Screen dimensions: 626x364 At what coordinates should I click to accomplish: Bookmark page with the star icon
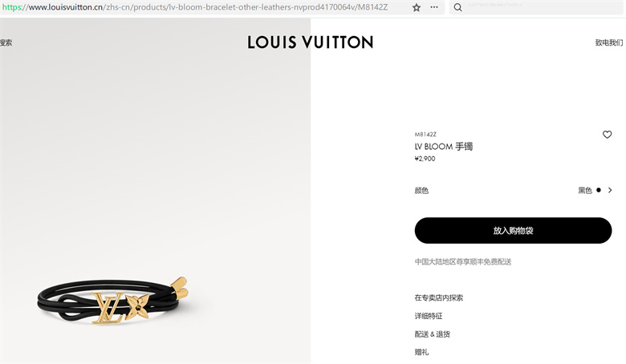coord(417,7)
